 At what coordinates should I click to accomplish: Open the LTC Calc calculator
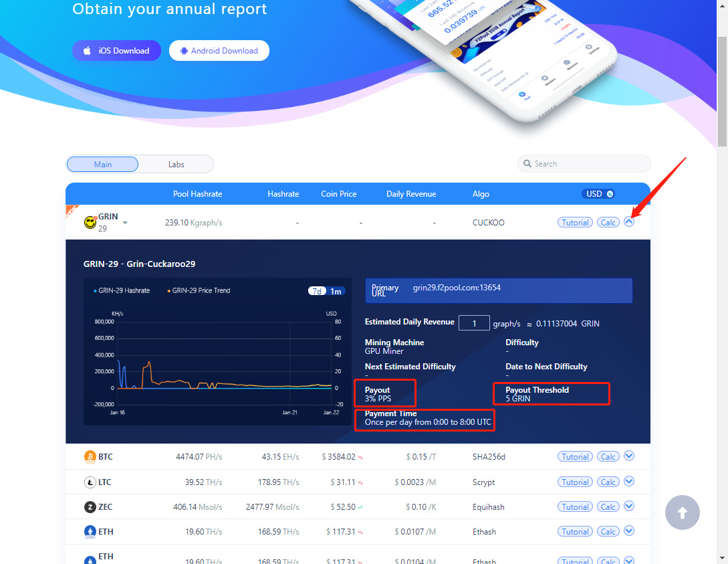[608, 482]
